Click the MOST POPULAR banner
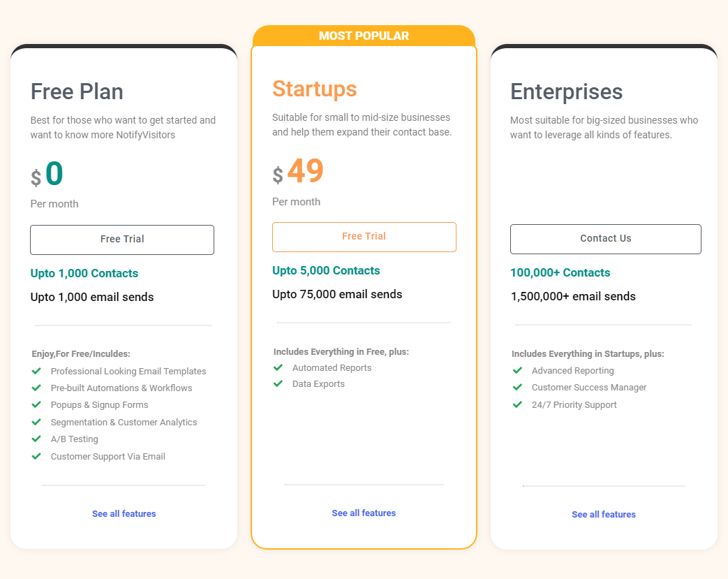The width and height of the screenshot is (728, 579). [x=364, y=36]
